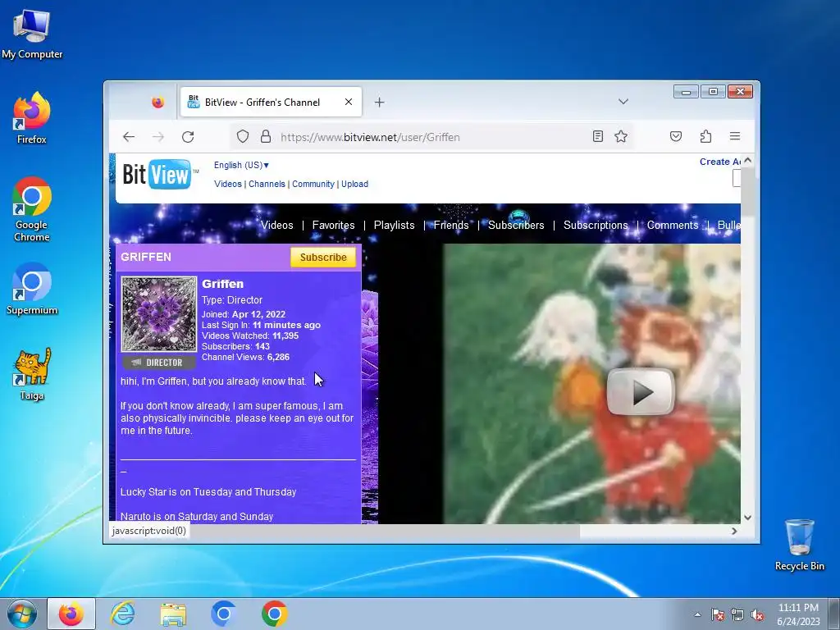Switch to channel Friends tab
This screenshot has height=630, width=840.
pyautogui.click(x=451, y=225)
